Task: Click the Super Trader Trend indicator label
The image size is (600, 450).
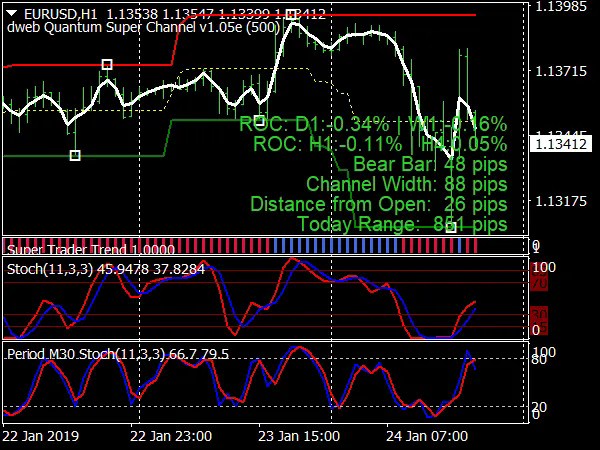Action: pyautogui.click(x=72, y=247)
